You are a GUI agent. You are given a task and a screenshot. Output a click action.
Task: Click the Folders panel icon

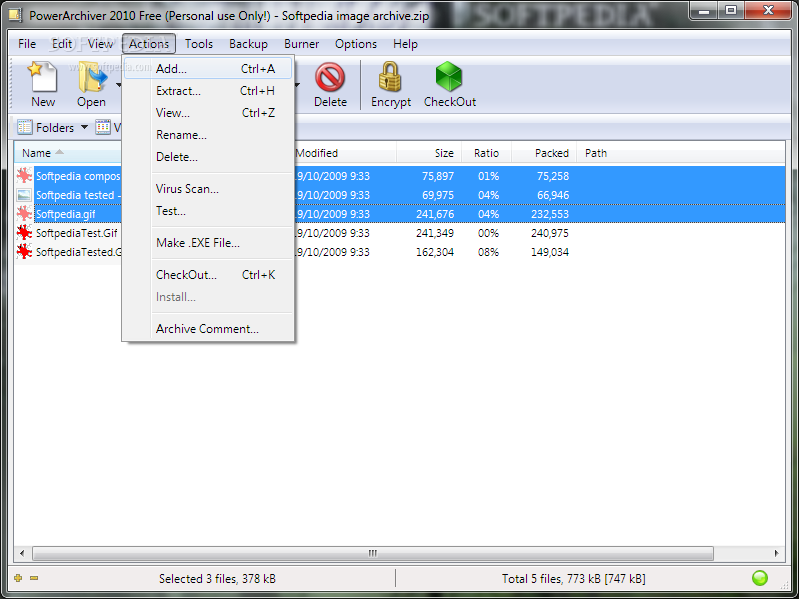click(24, 127)
